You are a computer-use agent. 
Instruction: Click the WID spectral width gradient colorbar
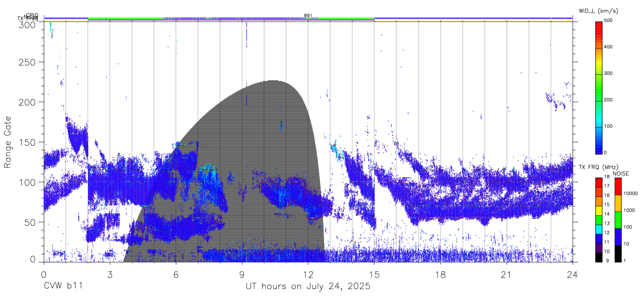click(598, 87)
